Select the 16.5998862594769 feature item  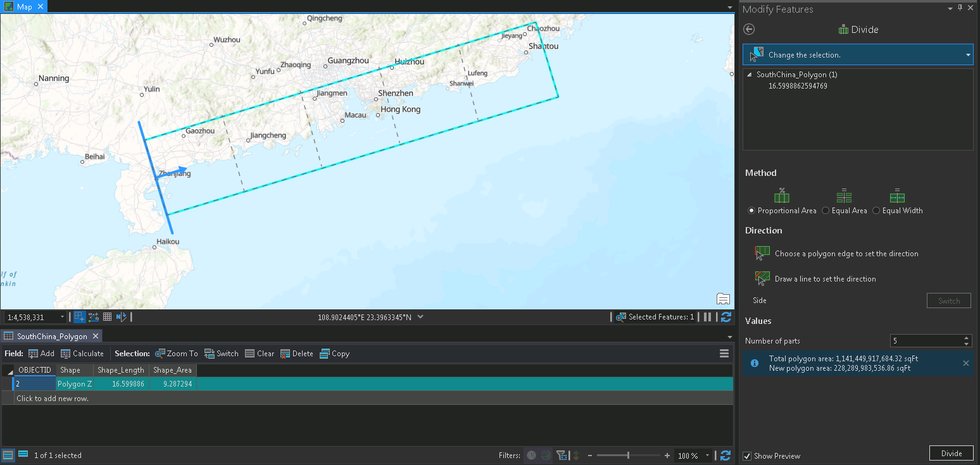click(x=798, y=86)
